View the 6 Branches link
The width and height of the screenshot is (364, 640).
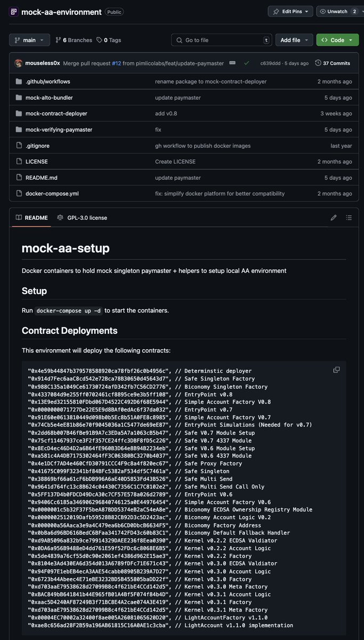pos(74,40)
